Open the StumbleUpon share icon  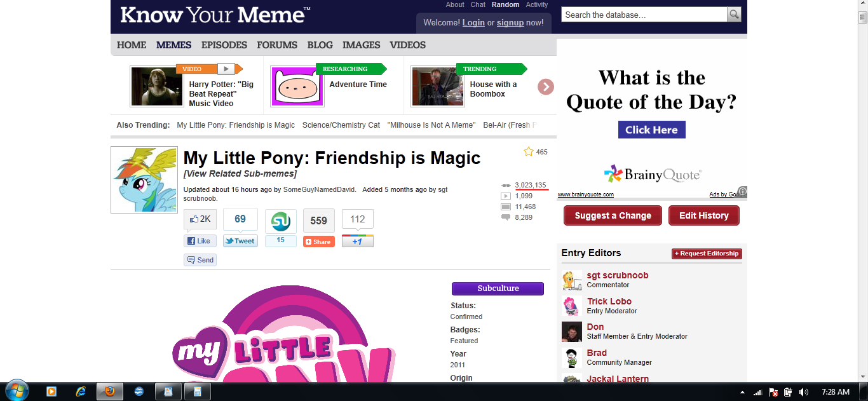pos(281,222)
